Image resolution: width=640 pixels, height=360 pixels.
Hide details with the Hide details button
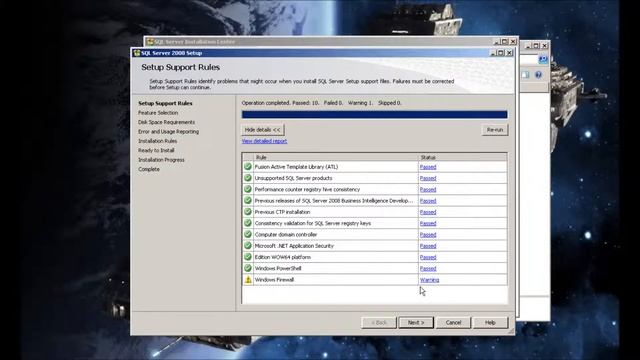tap(263, 130)
